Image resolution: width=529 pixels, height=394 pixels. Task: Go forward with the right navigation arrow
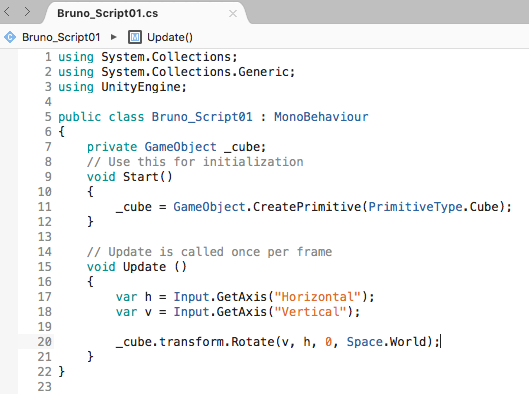pos(27,12)
